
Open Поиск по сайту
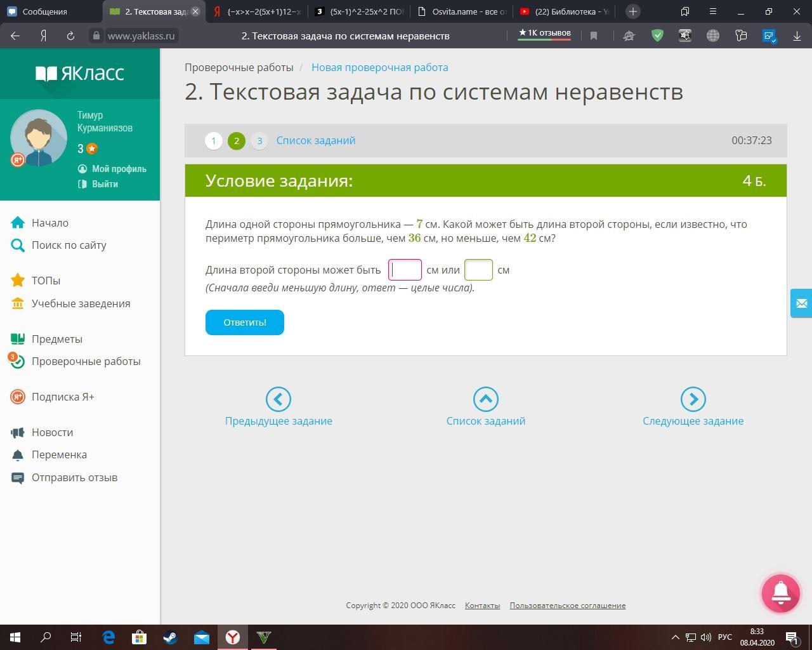tap(69, 245)
